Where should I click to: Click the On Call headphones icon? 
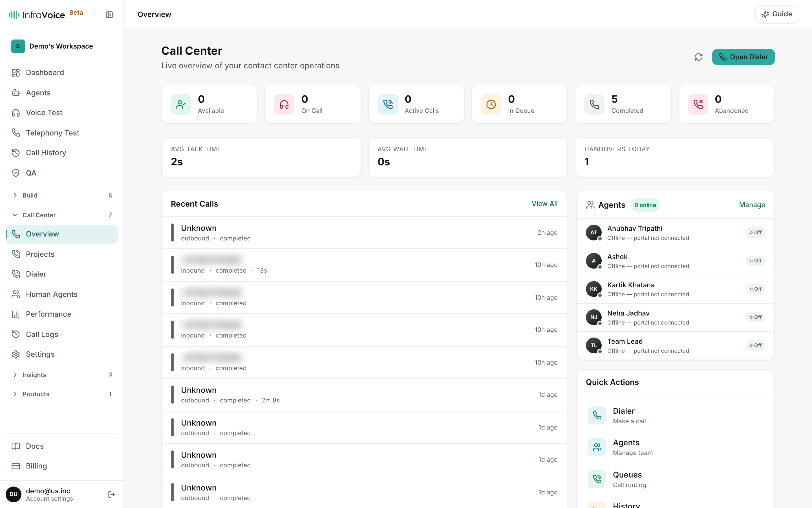284,104
